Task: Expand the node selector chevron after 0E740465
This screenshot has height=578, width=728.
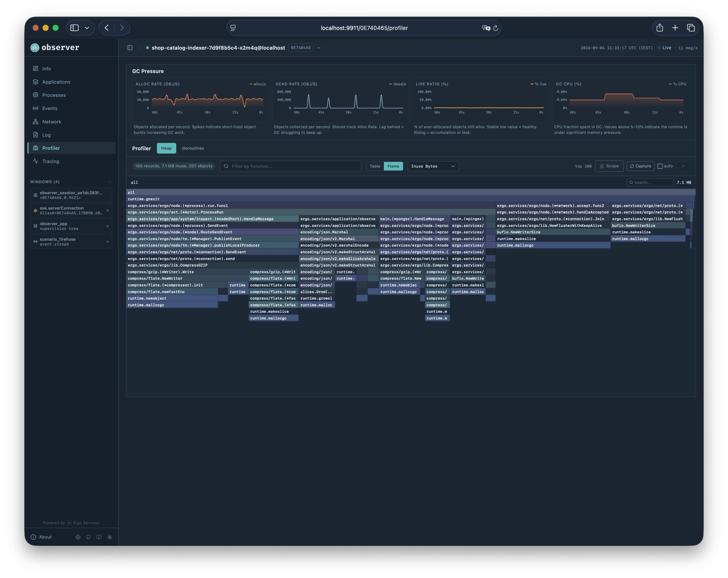Action: [319, 48]
